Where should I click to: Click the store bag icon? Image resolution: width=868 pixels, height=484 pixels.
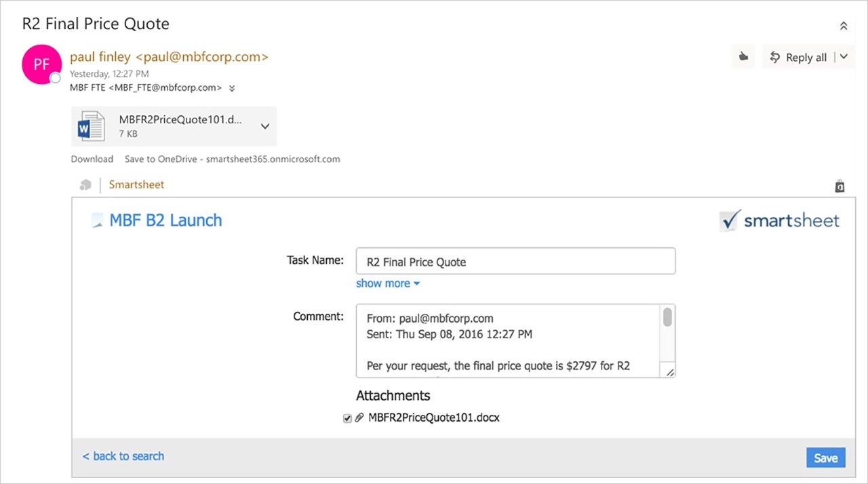[840, 186]
